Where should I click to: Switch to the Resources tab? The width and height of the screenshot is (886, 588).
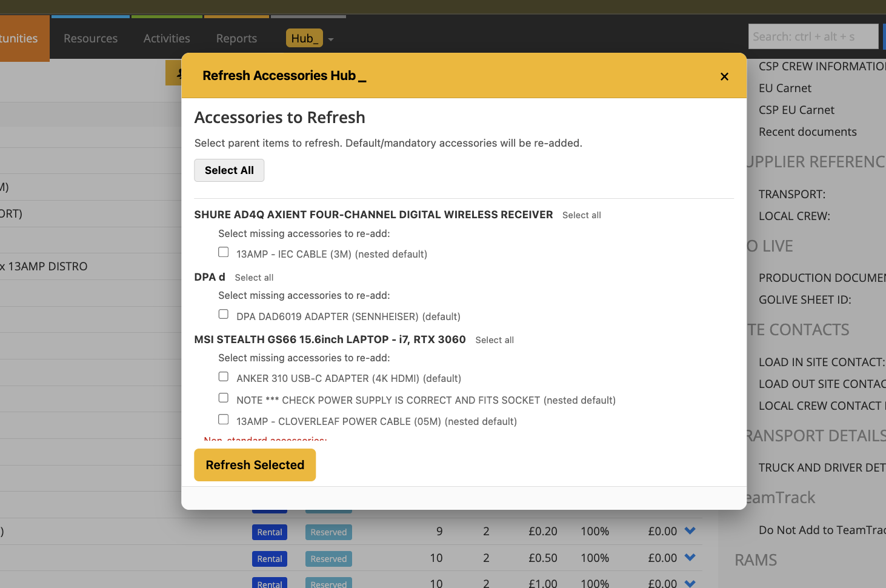90,38
